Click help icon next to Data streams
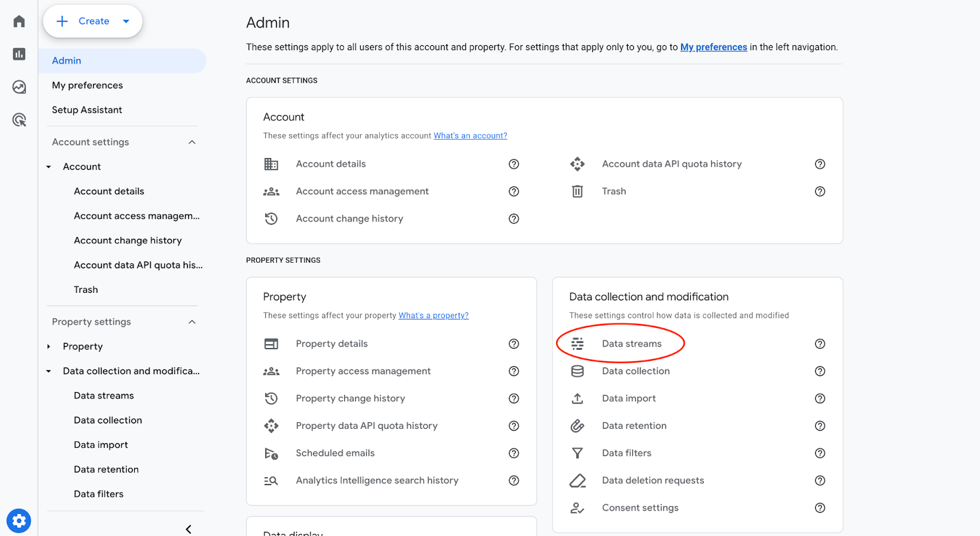This screenshot has width=980, height=536. tap(820, 344)
